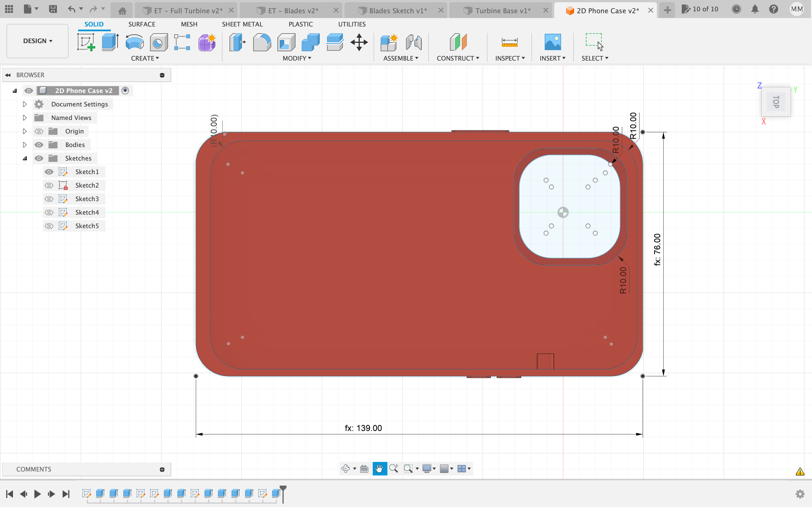Open the Measure tool
Image resolution: width=812 pixels, height=507 pixels.
pos(509,42)
